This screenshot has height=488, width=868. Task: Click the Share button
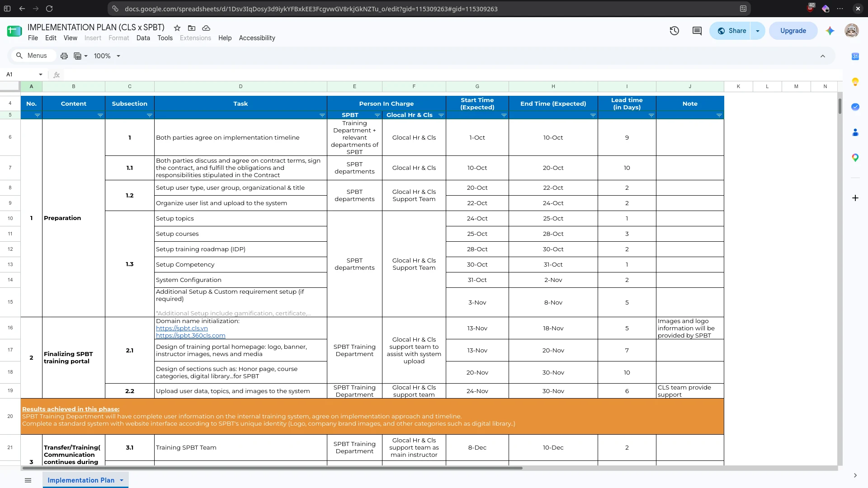730,31
